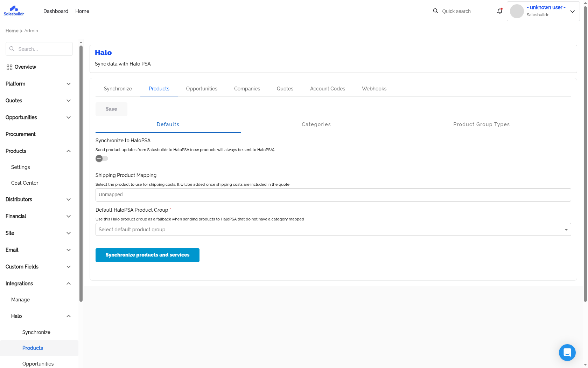Expand the Custom Fields section

click(69, 267)
